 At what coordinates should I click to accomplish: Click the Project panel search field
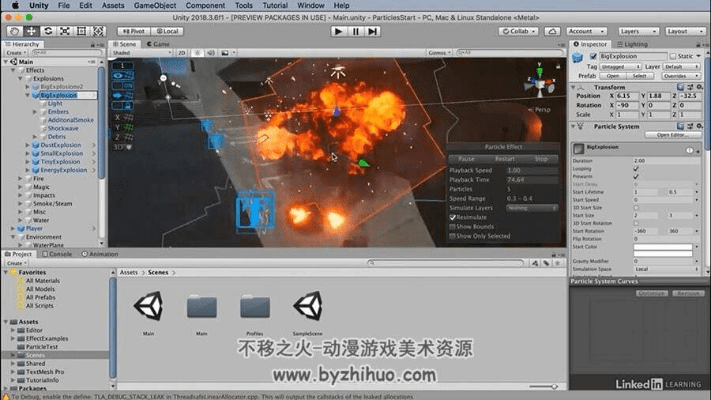[446, 263]
